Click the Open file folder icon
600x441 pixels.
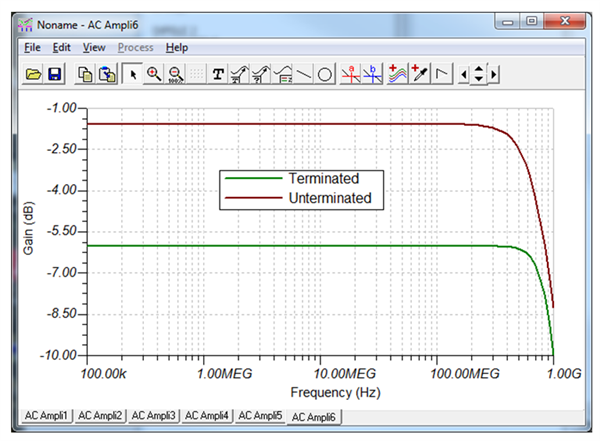point(33,74)
